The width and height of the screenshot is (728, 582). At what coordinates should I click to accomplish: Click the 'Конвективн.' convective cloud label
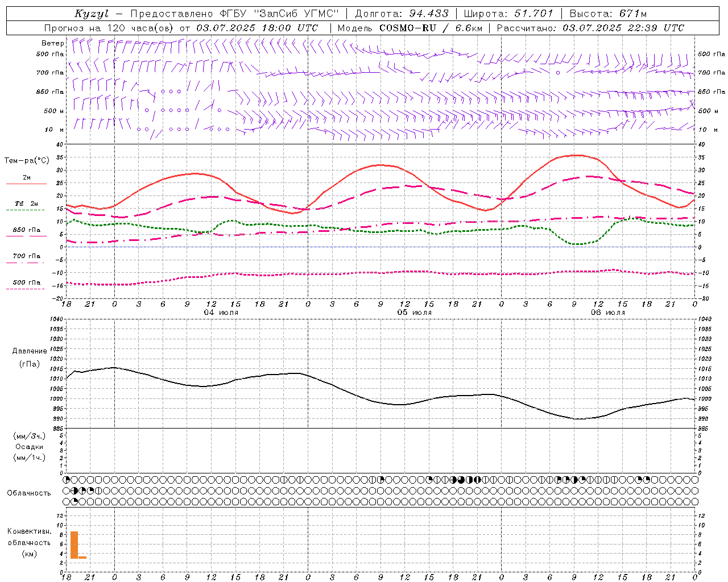(x=30, y=531)
